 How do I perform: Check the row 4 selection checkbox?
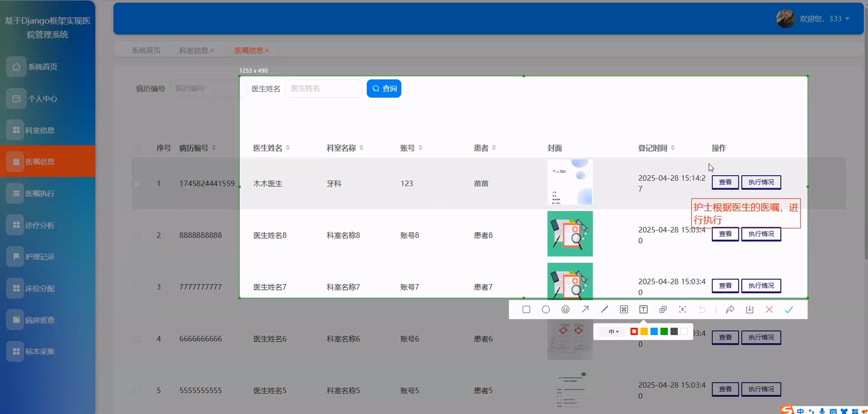pos(137,339)
